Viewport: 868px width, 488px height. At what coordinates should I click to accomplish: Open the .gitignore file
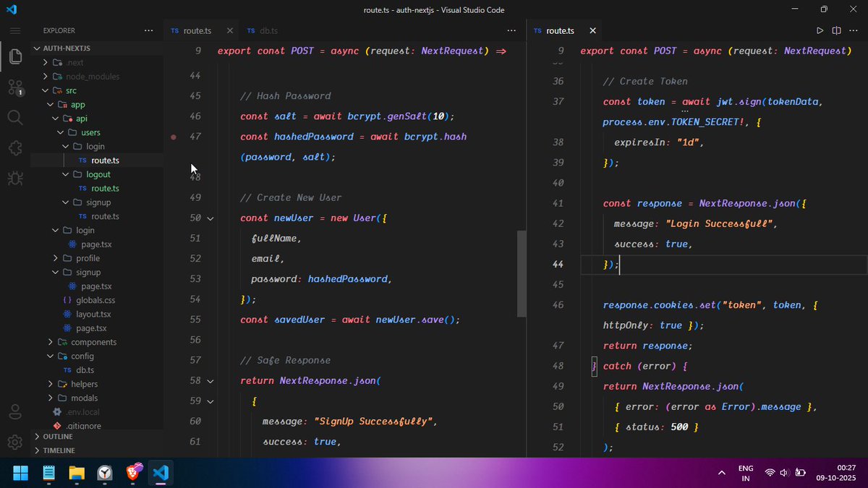(83, 426)
